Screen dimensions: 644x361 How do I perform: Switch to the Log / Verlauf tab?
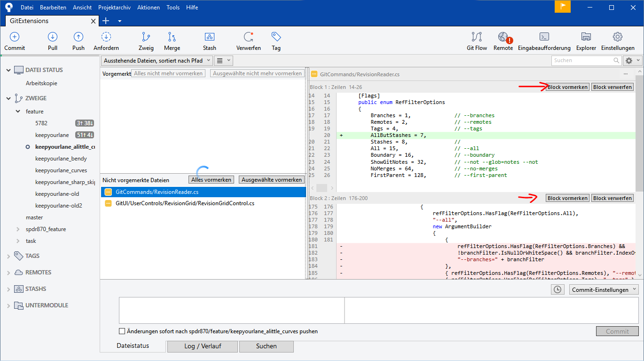[203, 346]
